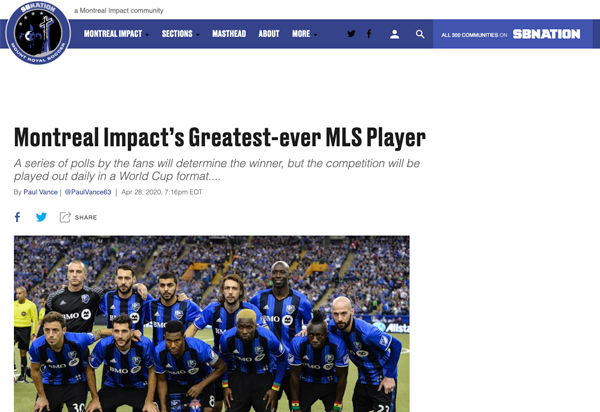This screenshot has width=600, height=412.
Task: Click the team photo image
Action: coord(212,324)
